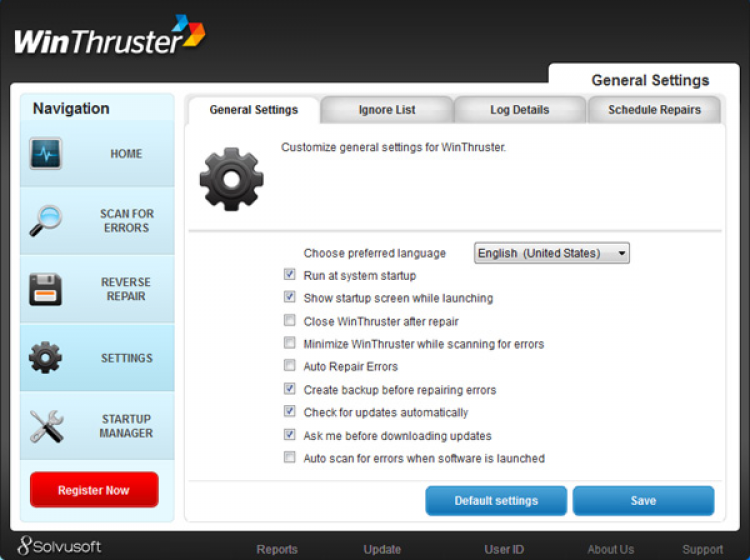The image size is (750, 560).
Task: Go to HOME in navigation
Action: click(97, 154)
